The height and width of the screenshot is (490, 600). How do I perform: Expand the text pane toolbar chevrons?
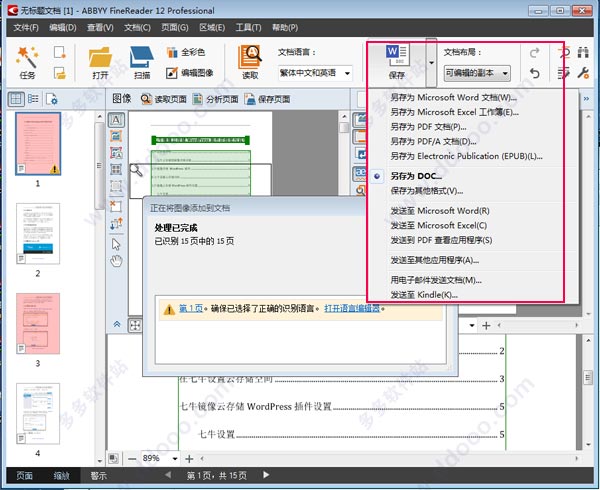pyautogui.click(x=586, y=99)
